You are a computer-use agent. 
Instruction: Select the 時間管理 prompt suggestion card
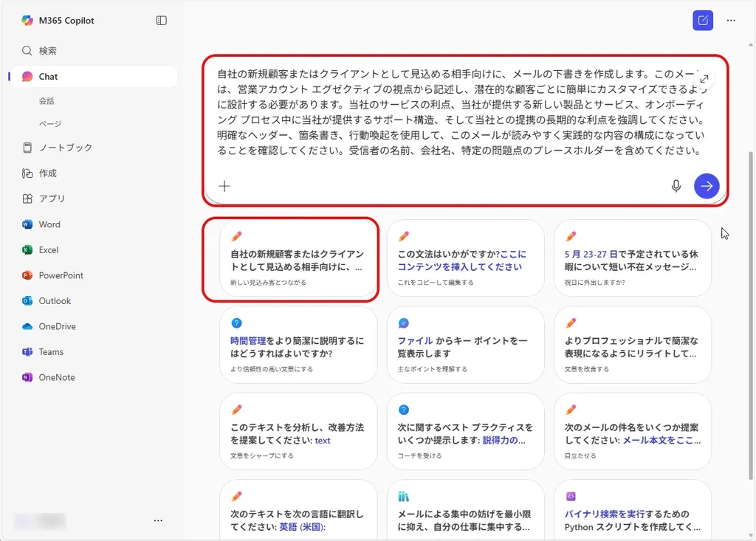click(298, 345)
